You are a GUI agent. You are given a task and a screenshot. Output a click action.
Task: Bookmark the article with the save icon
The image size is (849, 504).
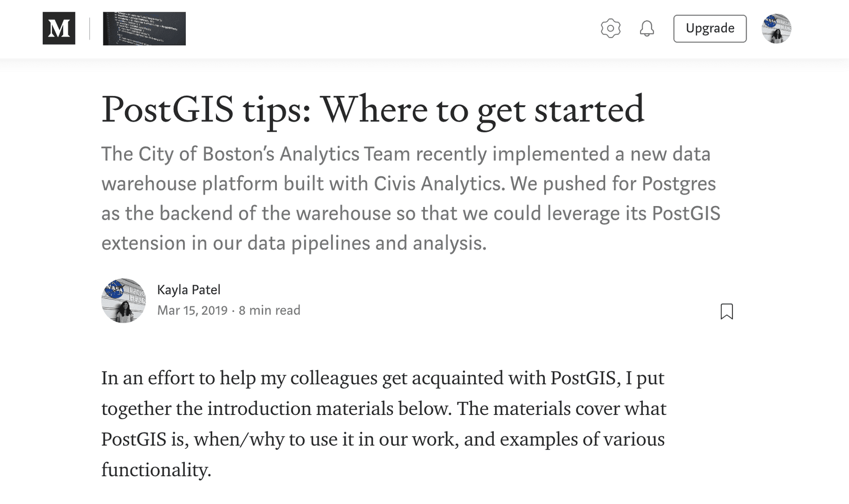727,311
